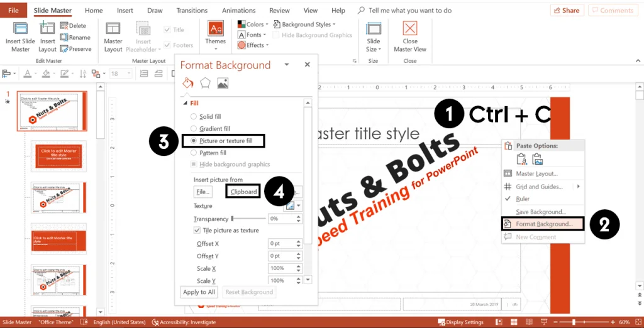Click the Clipboard button
Viewport: 644px width, 328px height.
pos(243,192)
